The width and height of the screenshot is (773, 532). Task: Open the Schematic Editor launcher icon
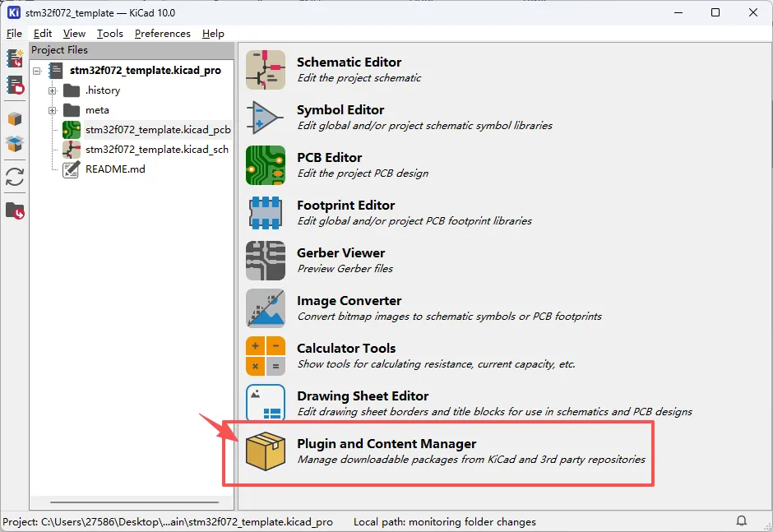(x=266, y=70)
